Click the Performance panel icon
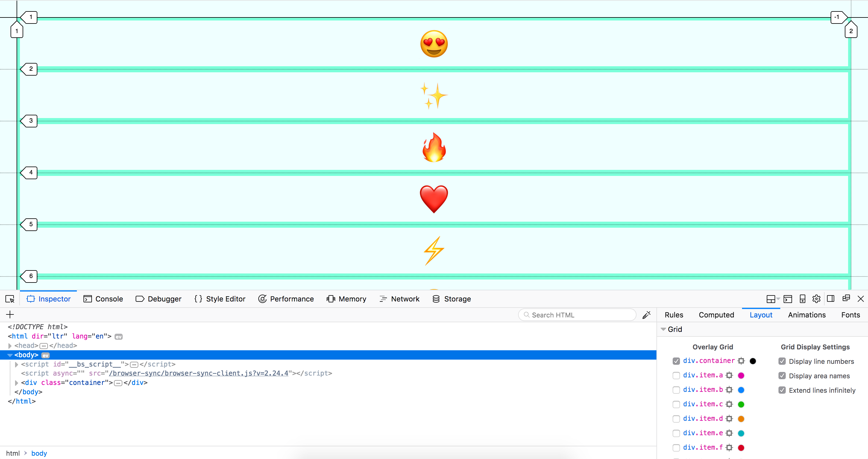 tap(262, 298)
